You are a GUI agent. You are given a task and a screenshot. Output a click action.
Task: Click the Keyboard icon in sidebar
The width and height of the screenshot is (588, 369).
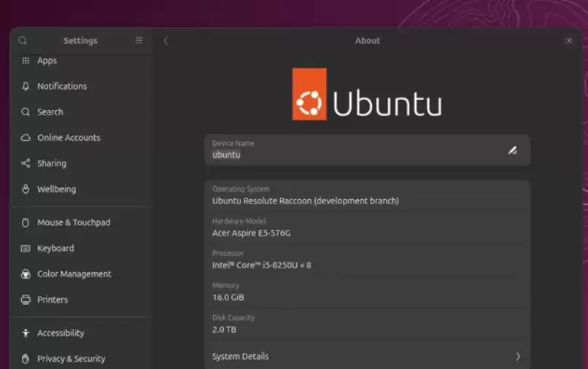click(26, 248)
